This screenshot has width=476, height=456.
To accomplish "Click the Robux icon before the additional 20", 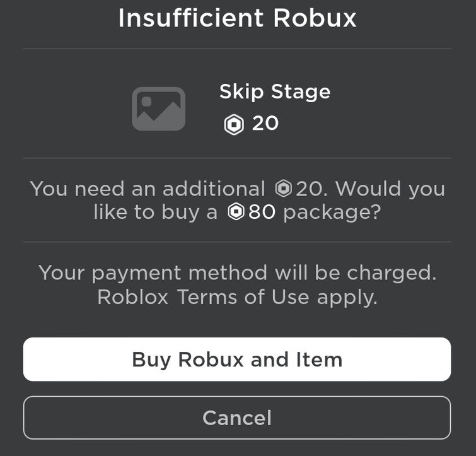I will click(x=284, y=189).
